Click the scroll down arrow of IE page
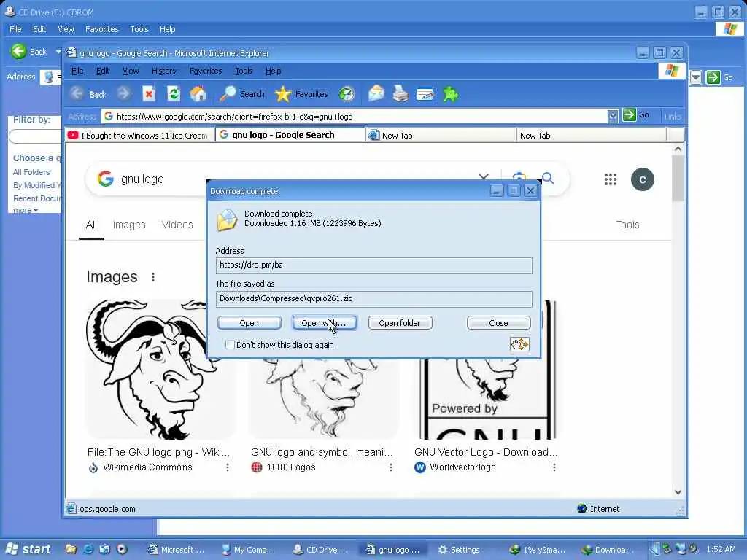This screenshot has width=747, height=560. 678,492
